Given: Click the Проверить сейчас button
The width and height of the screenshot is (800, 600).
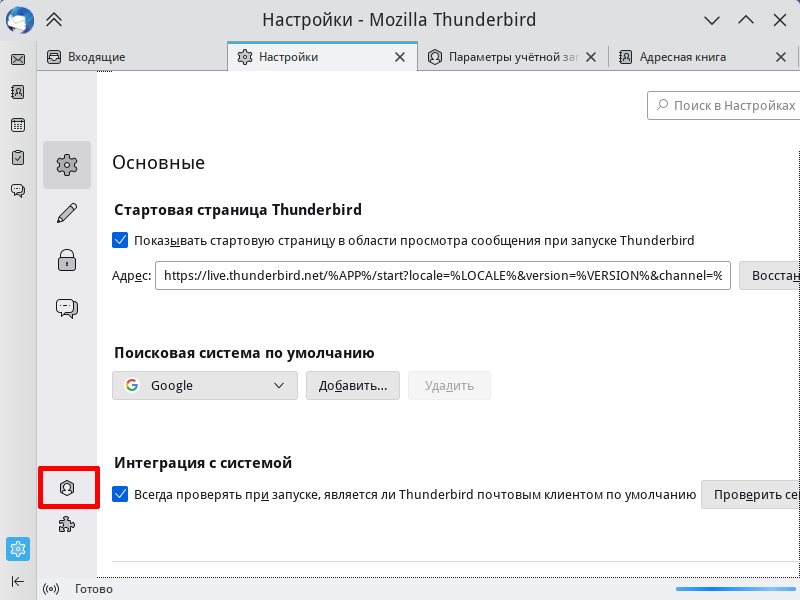Looking at the screenshot, I should 751,494.
